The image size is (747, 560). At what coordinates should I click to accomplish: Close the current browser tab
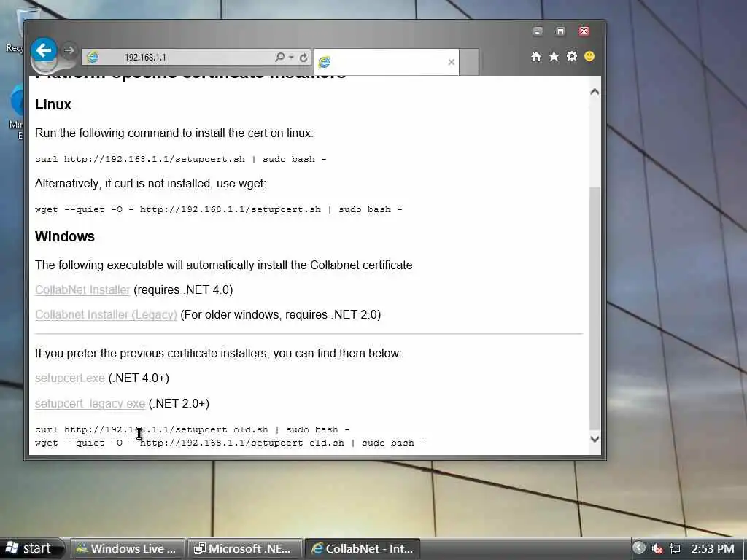click(451, 62)
